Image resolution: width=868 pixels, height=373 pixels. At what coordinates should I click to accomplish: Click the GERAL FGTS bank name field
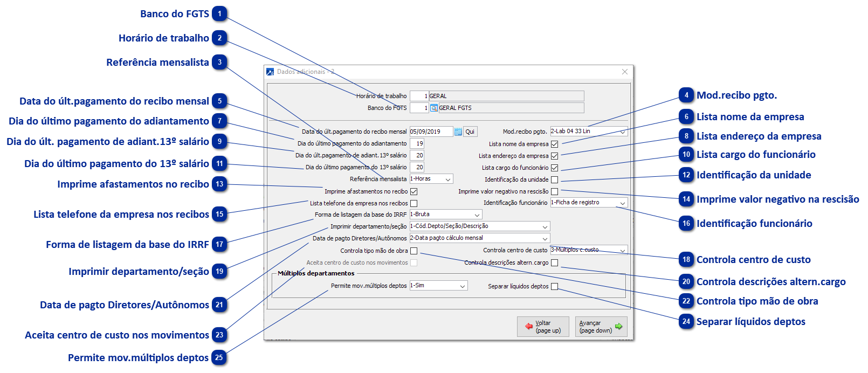point(511,108)
